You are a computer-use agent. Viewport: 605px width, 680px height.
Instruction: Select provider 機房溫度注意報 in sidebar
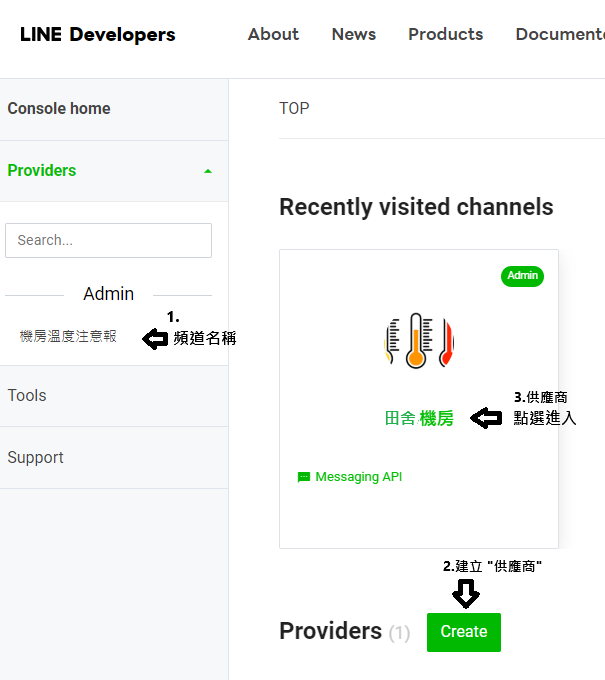coord(68,336)
